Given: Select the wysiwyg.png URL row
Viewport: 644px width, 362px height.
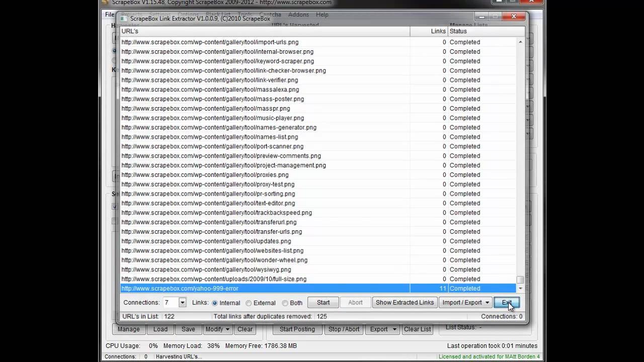Looking at the screenshot, I should tap(318, 269).
